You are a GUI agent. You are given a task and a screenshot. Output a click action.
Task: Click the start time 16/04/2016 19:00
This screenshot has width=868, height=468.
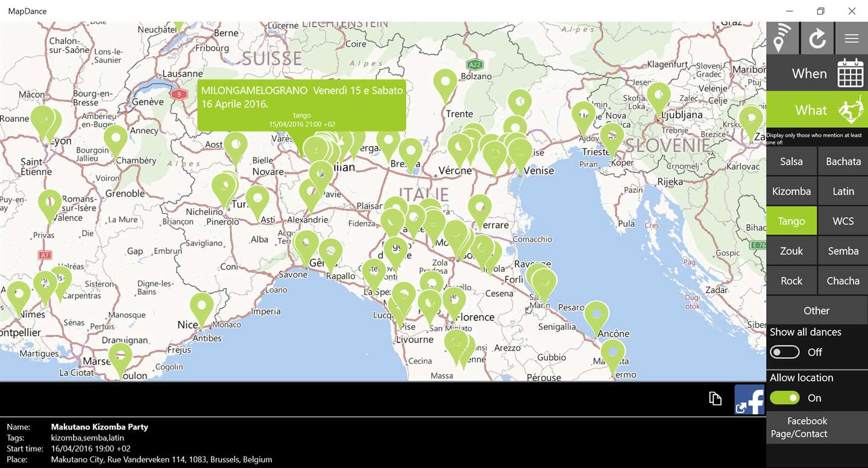pyautogui.click(x=90, y=448)
